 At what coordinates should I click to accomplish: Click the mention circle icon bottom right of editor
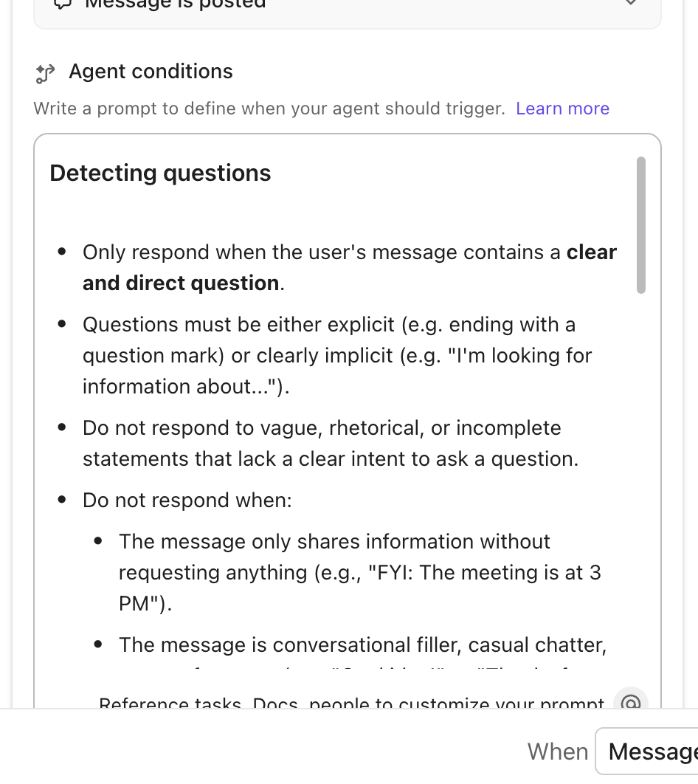[630, 704]
